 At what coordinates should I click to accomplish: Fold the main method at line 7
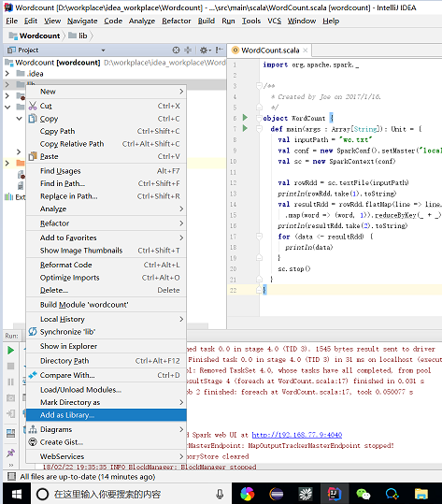coord(259,129)
